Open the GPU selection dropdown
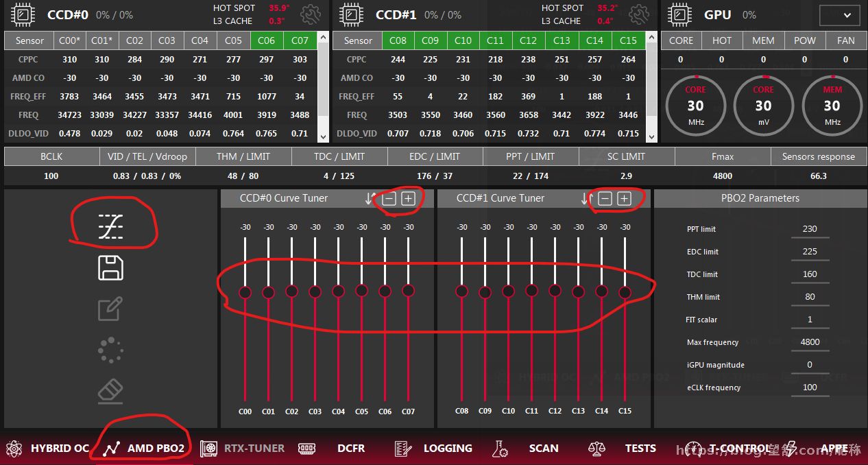Image resolution: width=868 pixels, height=465 pixels. point(839,15)
